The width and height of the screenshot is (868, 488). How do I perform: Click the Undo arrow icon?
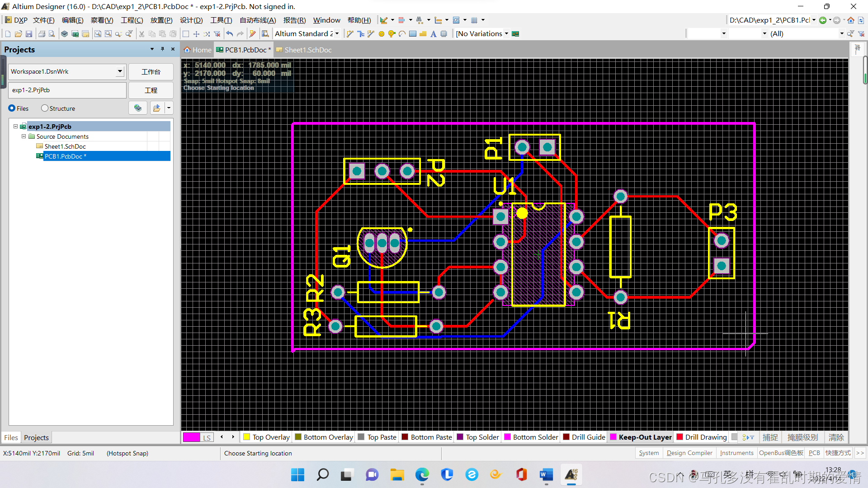click(230, 34)
